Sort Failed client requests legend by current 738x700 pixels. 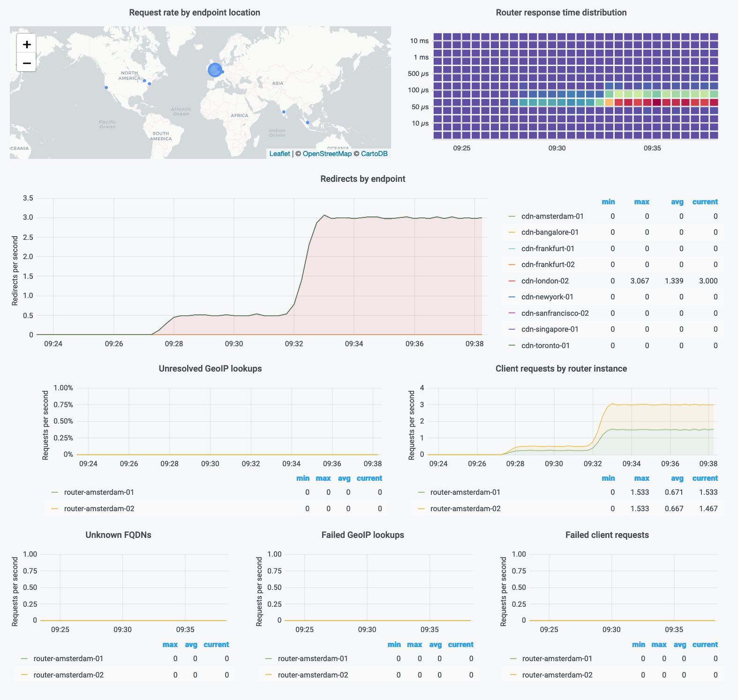coord(705,645)
